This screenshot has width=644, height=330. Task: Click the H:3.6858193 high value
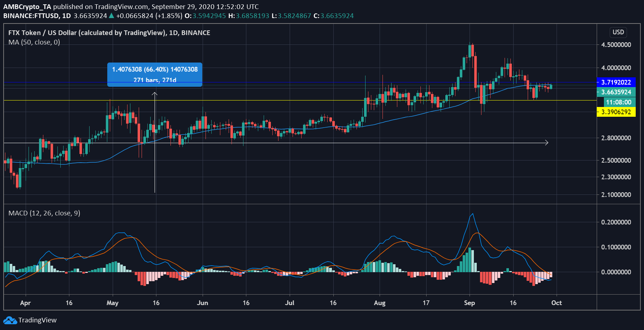coord(248,16)
